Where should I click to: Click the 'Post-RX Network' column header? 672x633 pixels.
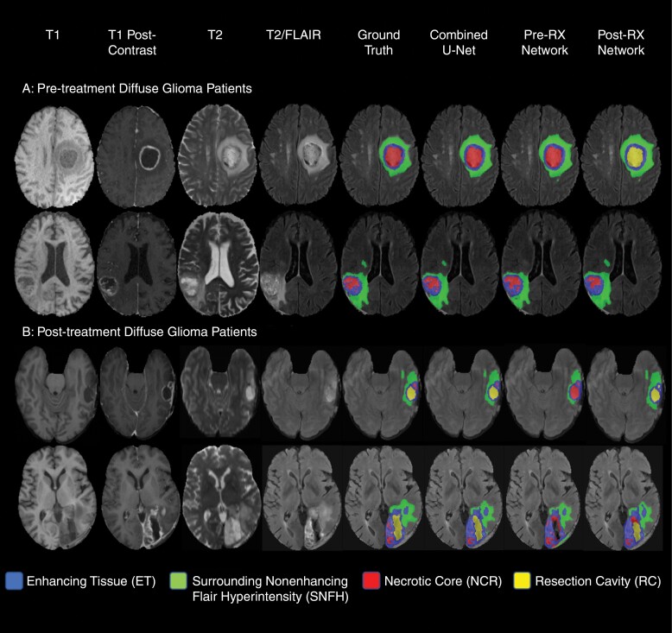click(621, 42)
